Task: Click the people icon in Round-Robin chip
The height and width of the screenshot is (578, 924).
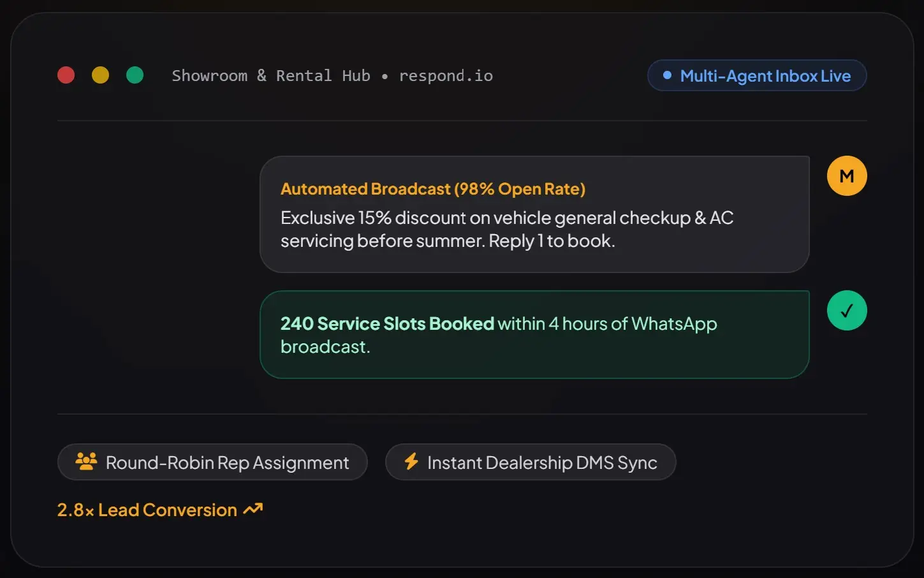Action: (86, 461)
